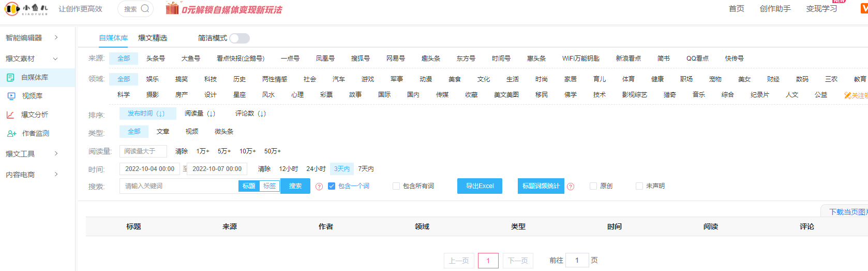Open 视频库 via its play icon
This screenshot has height=271, width=868.
pos(11,96)
